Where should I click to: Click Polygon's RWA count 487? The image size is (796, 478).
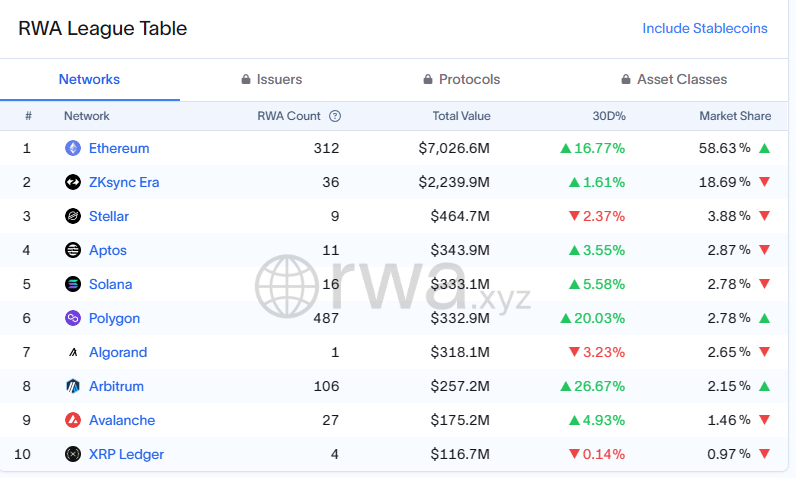pyautogui.click(x=326, y=318)
